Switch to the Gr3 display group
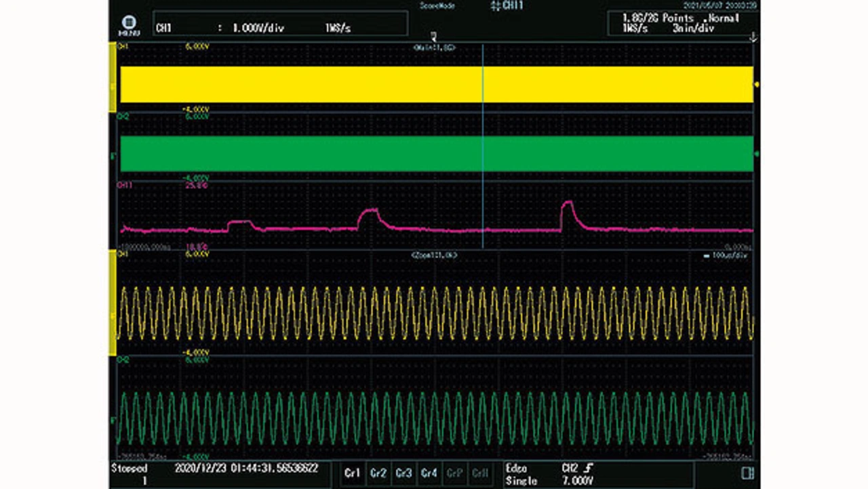868x489 pixels. 403,473
